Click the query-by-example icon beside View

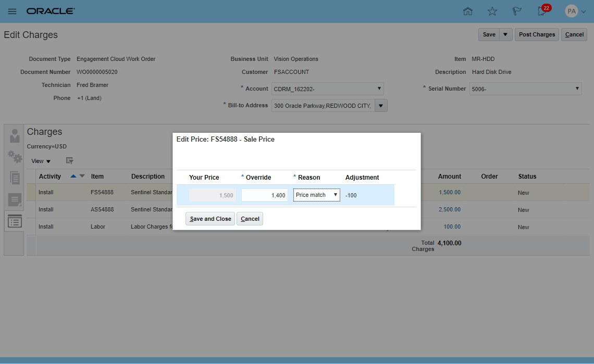pyautogui.click(x=69, y=160)
